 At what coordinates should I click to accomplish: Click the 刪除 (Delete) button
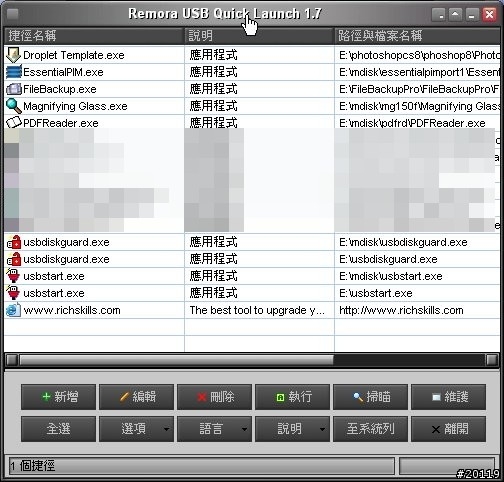click(x=214, y=397)
